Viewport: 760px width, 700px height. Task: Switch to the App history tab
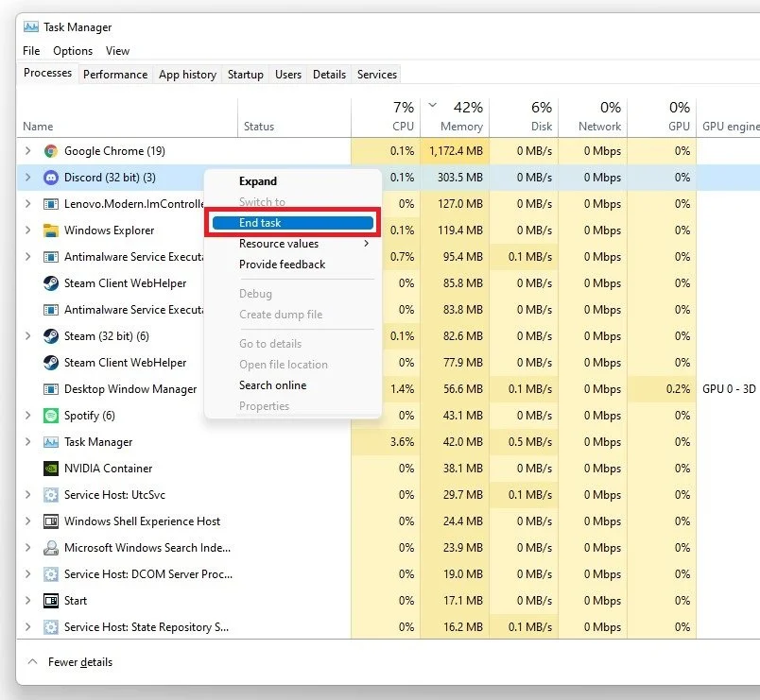coord(187,75)
